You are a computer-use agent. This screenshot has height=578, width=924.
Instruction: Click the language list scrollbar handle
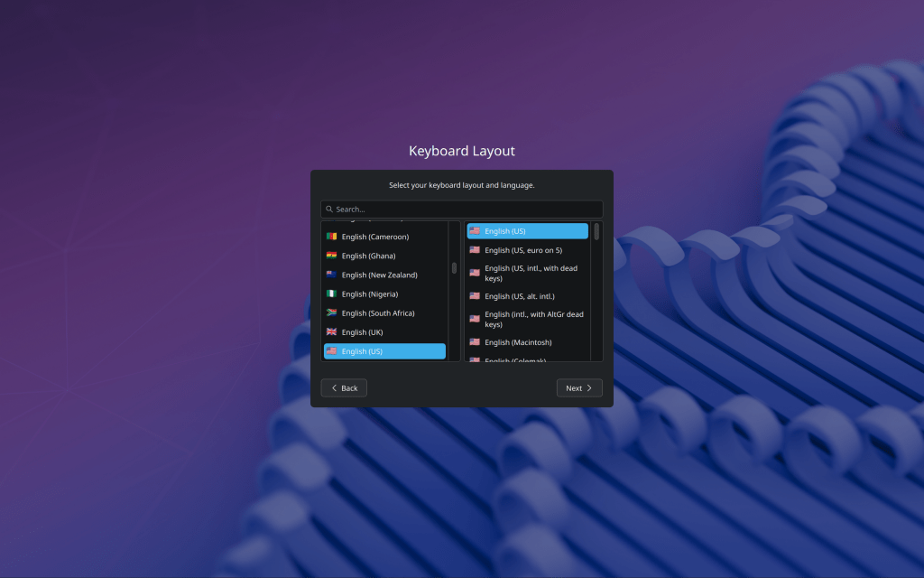[x=454, y=268]
